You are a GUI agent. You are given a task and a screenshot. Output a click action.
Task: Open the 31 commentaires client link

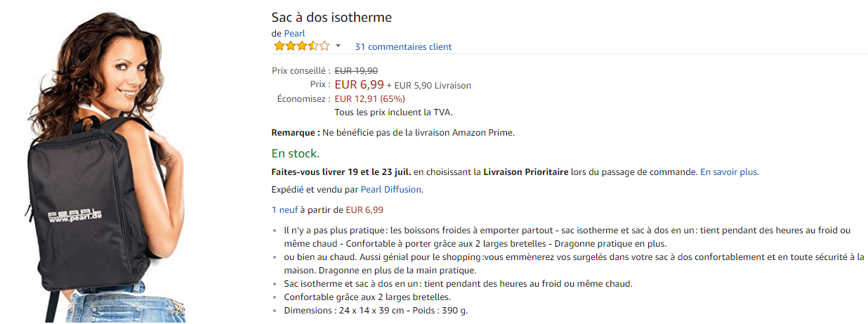pyautogui.click(x=403, y=47)
